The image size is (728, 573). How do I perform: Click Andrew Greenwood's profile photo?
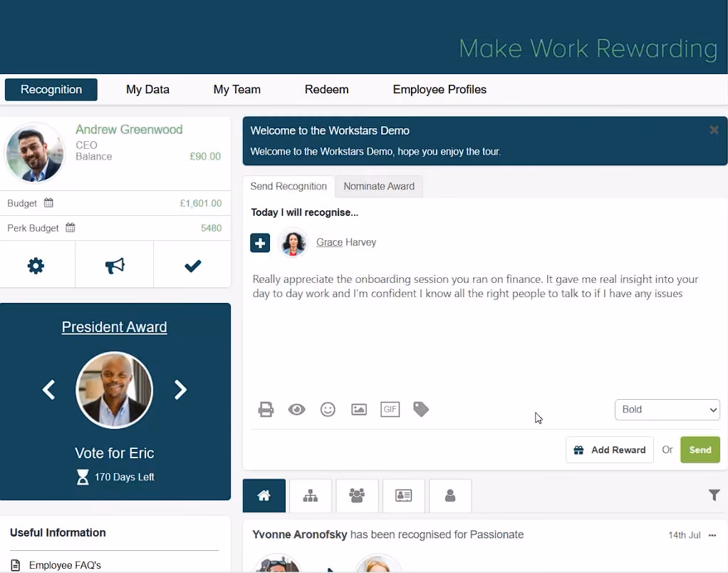35,153
